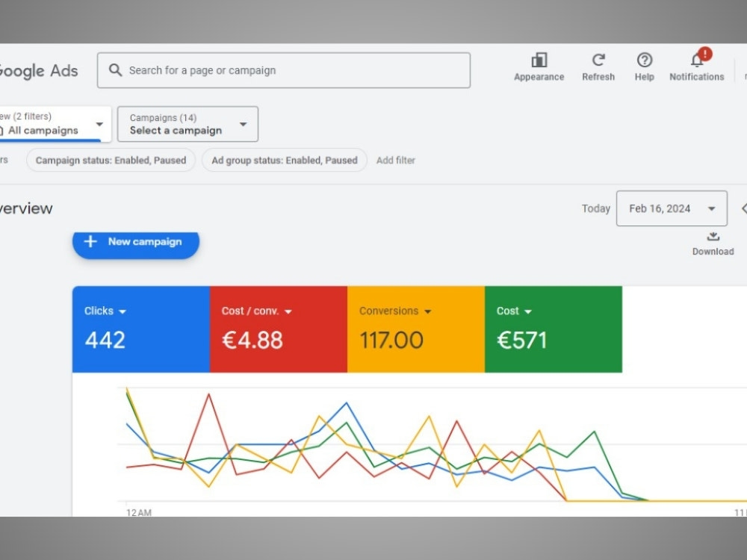Screen dimensions: 747x560
Task: Open the Notifications bell
Action: (698, 60)
